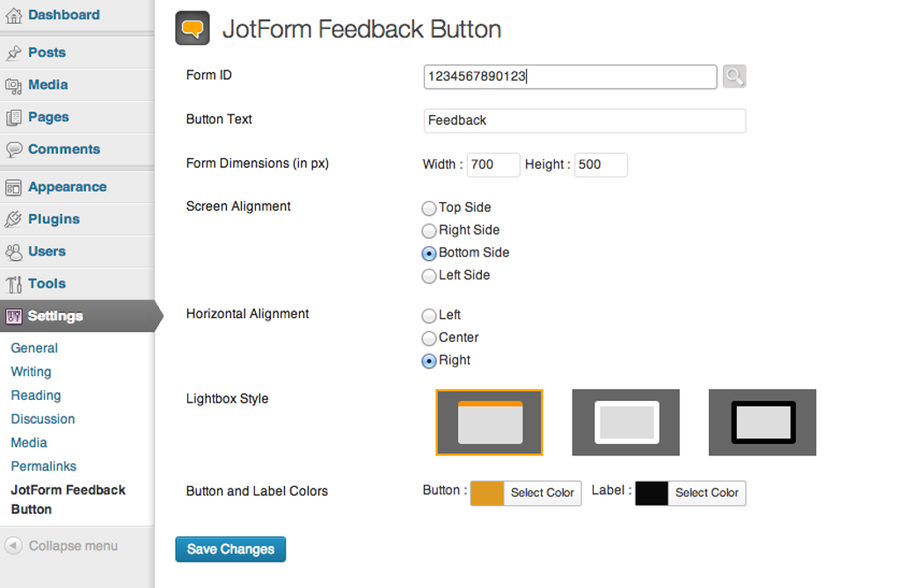Switch to the General settings page
Image resolution: width=897 pixels, height=588 pixels.
point(34,348)
